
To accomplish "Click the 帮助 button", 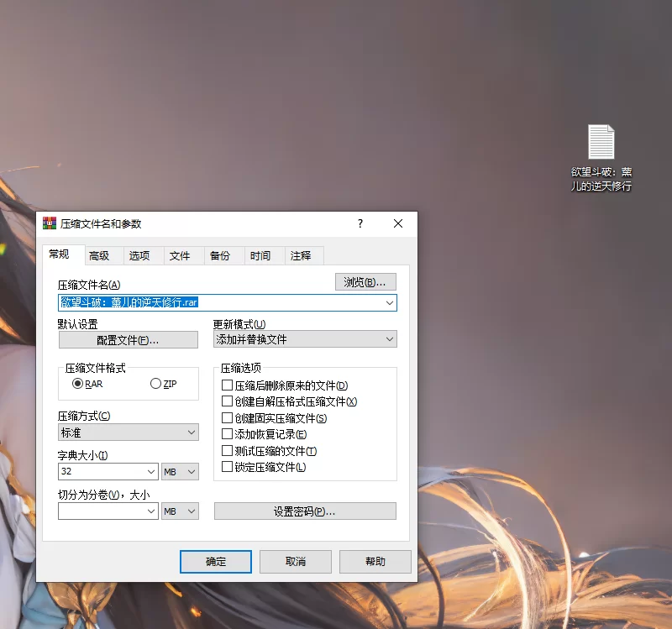I will point(375,562).
